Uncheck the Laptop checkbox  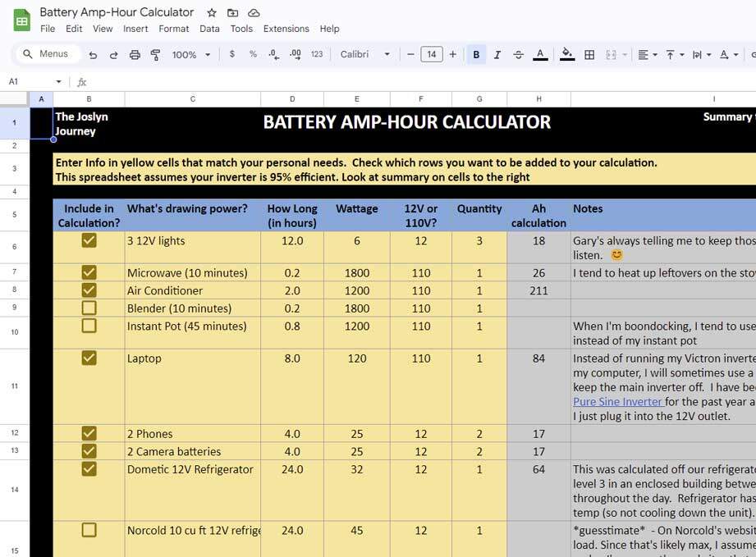[x=89, y=358]
